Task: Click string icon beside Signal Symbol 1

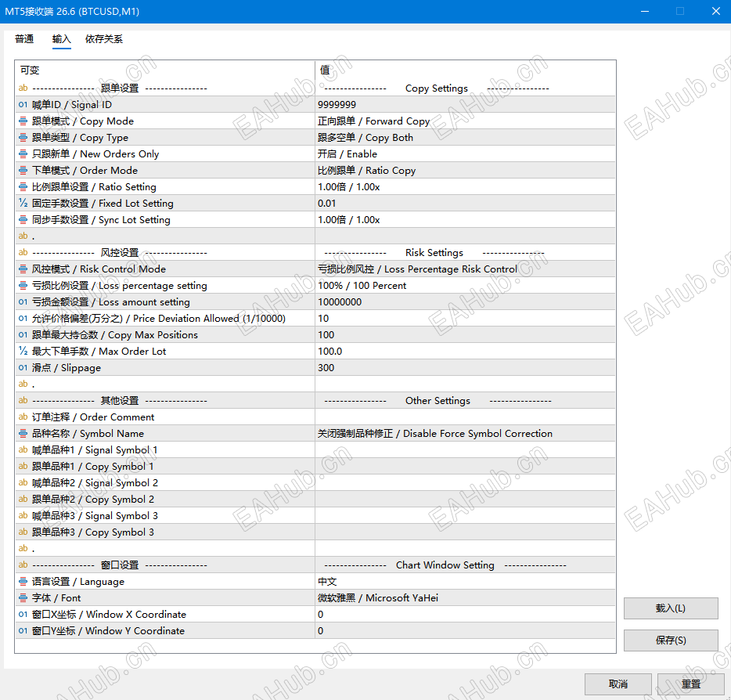Action: pos(23,449)
